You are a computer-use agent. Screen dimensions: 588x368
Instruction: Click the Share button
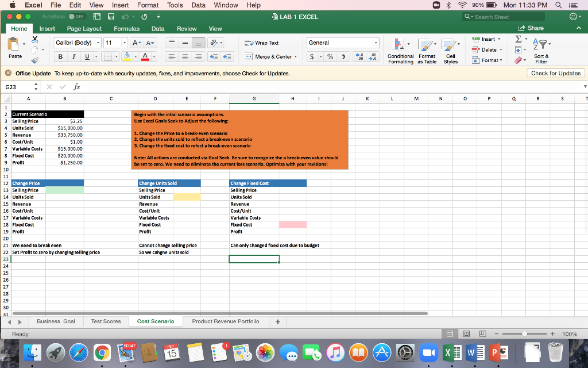tap(531, 28)
